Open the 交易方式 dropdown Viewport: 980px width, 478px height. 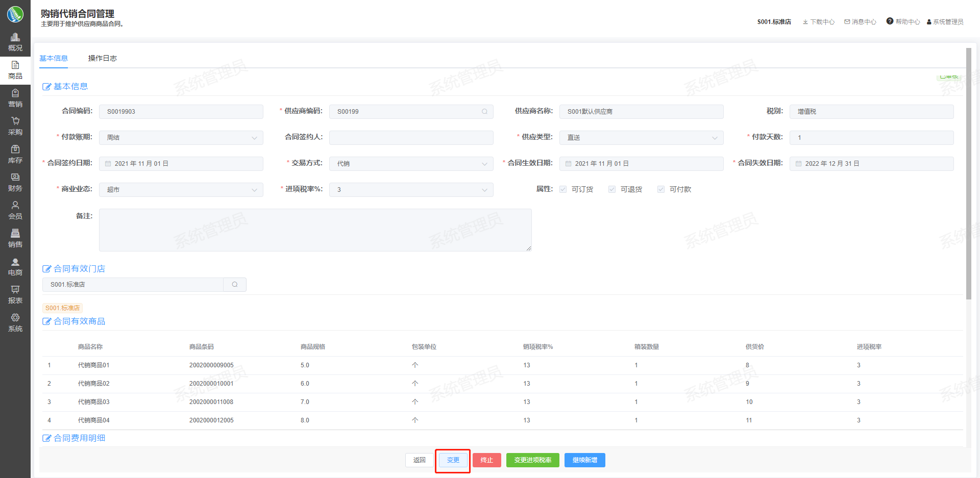[x=411, y=164]
